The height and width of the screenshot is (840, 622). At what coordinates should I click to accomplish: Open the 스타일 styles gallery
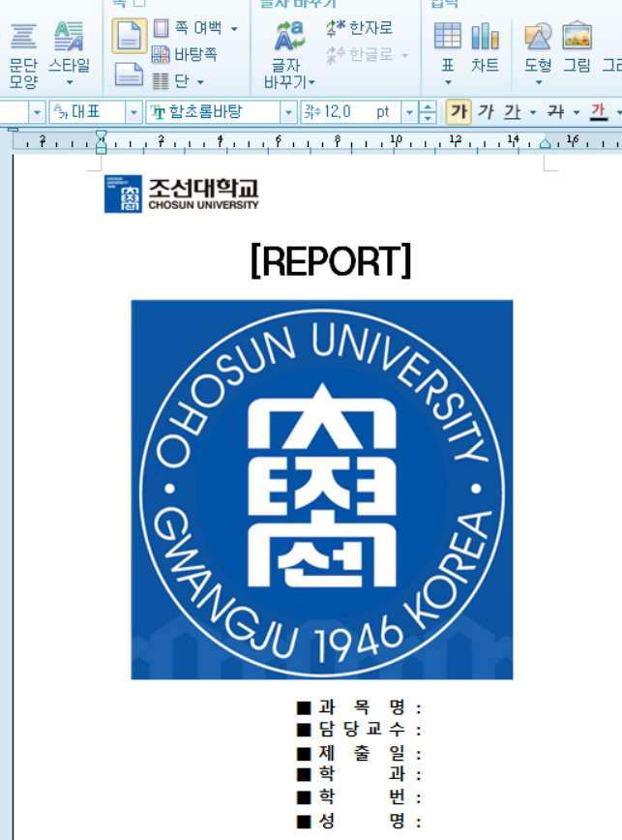click(69, 53)
